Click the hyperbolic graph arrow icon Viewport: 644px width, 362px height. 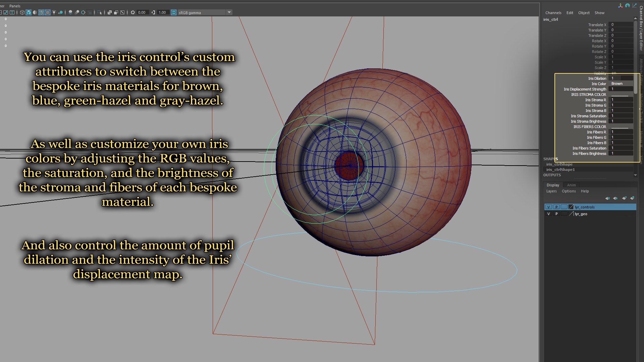[634, 5]
